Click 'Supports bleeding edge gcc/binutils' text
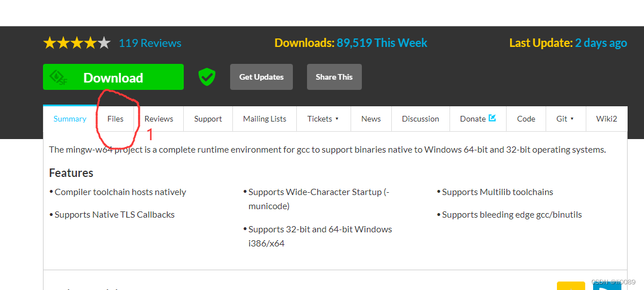Viewport: 644px width, 290px height. tap(512, 214)
